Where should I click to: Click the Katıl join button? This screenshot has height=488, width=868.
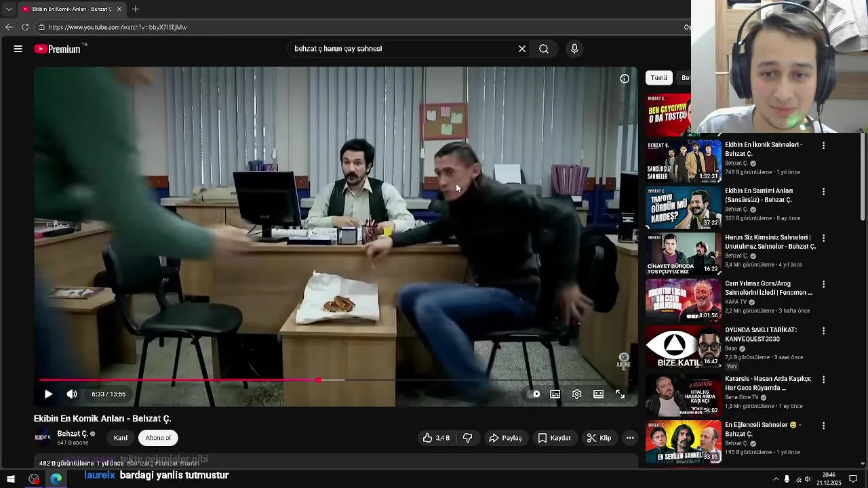[121, 438]
